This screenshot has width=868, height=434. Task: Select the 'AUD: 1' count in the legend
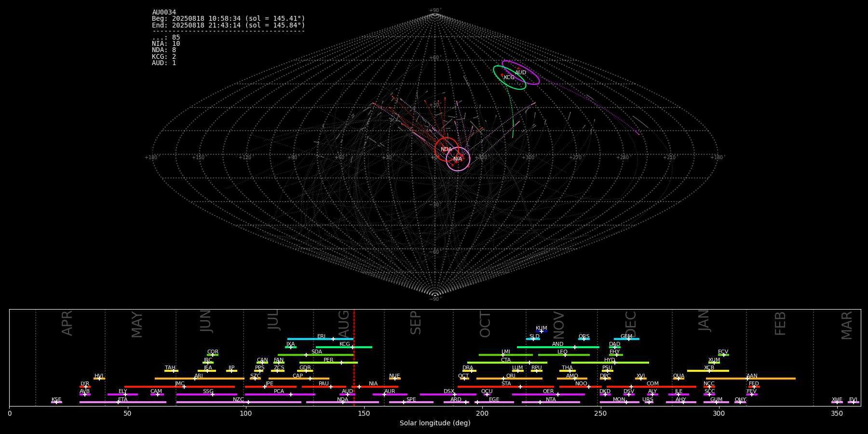click(x=164, y=63)
